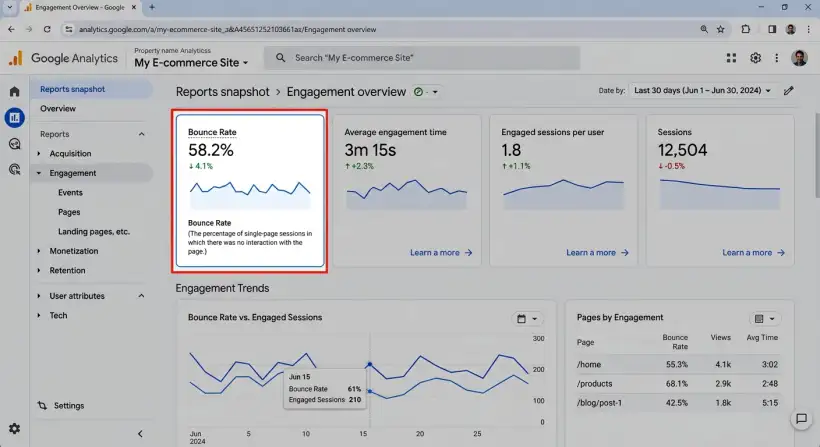The width and height of the screenshot is (820, 447).
Task: Click the table icon in Pages by Engagement
Action: point(759,318)
